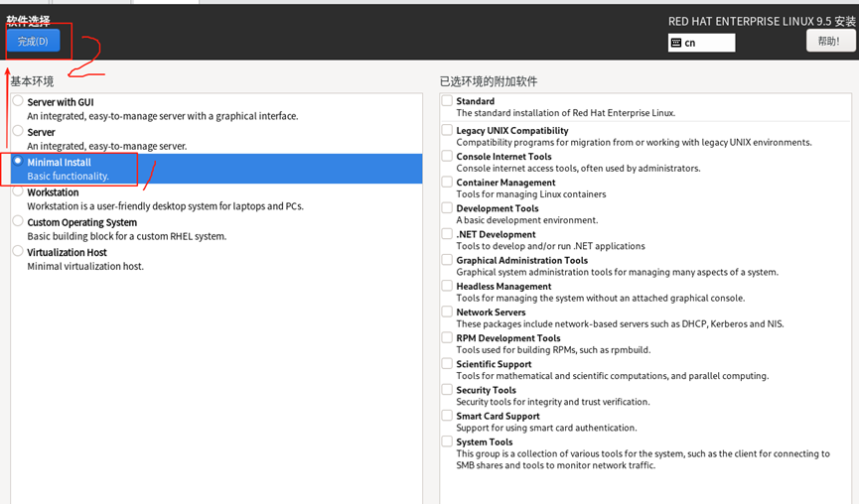Enable the Standard add-on checkbox
The image size is (859, 504).
447,100
